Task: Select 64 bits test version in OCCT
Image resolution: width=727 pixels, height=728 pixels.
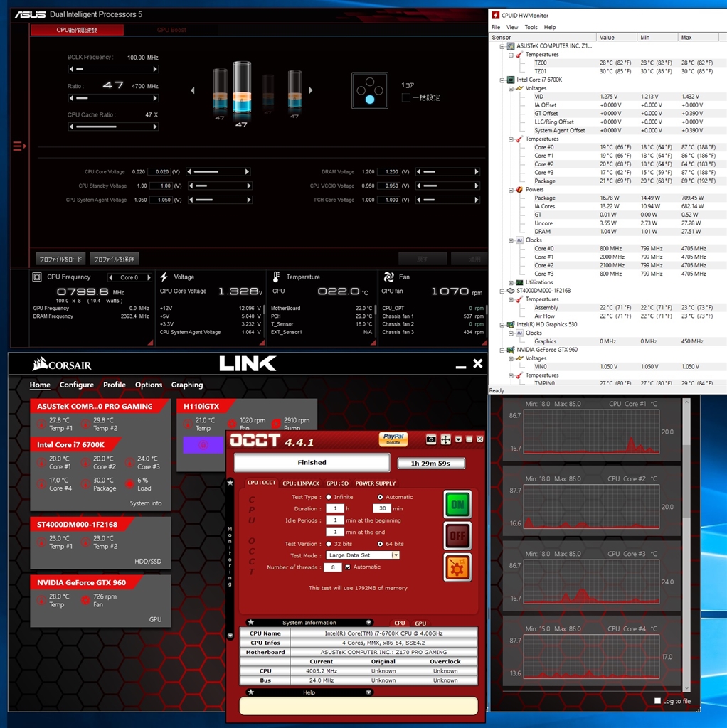Action: click(381, 544)
